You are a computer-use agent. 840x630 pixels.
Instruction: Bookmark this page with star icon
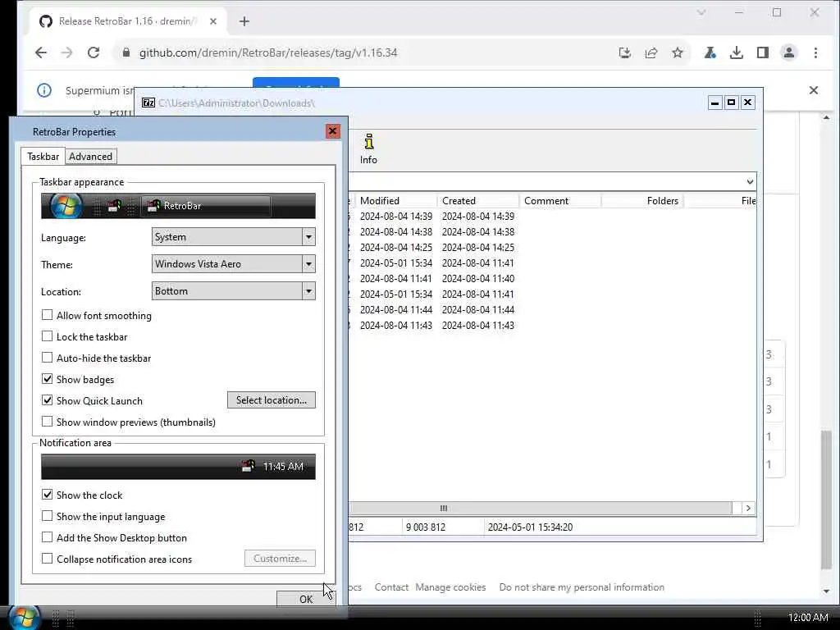tap(678, 52)
